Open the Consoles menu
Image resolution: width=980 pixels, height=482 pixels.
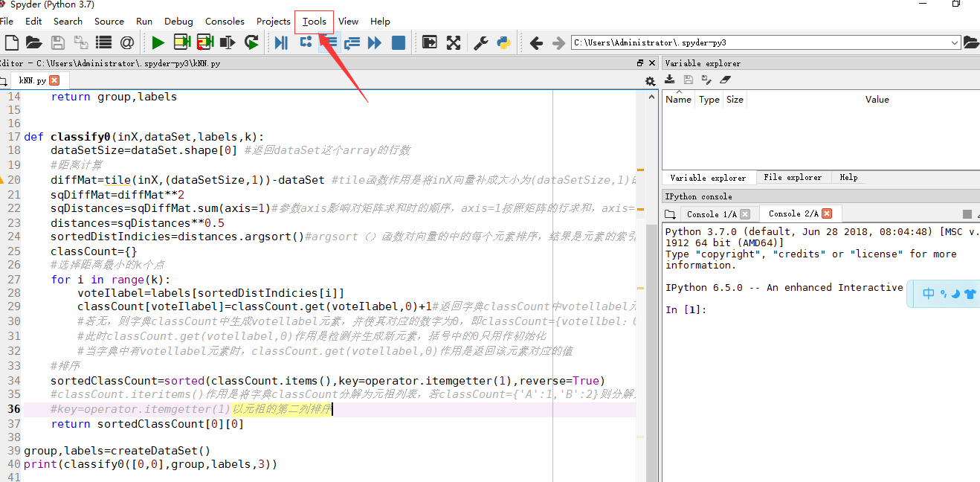click(x=225, y=22)
